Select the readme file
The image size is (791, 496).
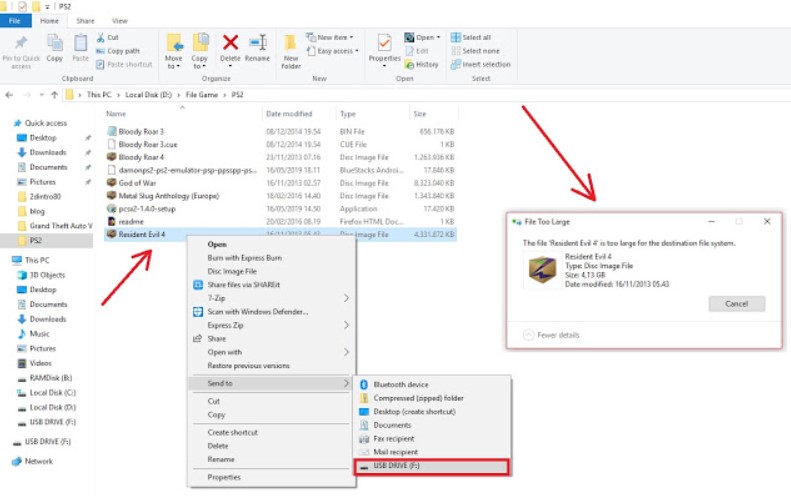click(131, 222)
